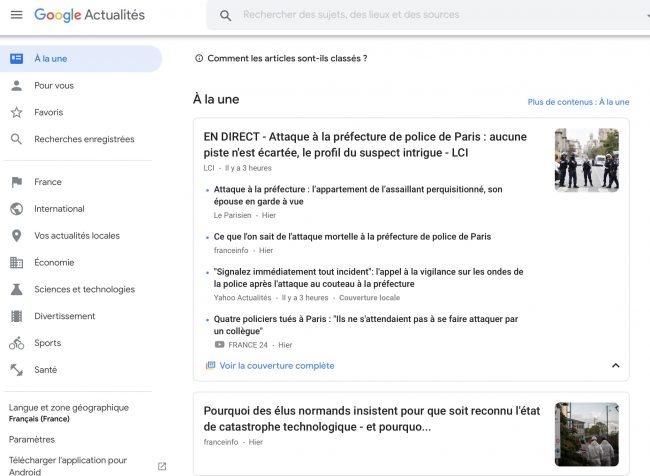Click the International globe icon

[x=16, y=209]
